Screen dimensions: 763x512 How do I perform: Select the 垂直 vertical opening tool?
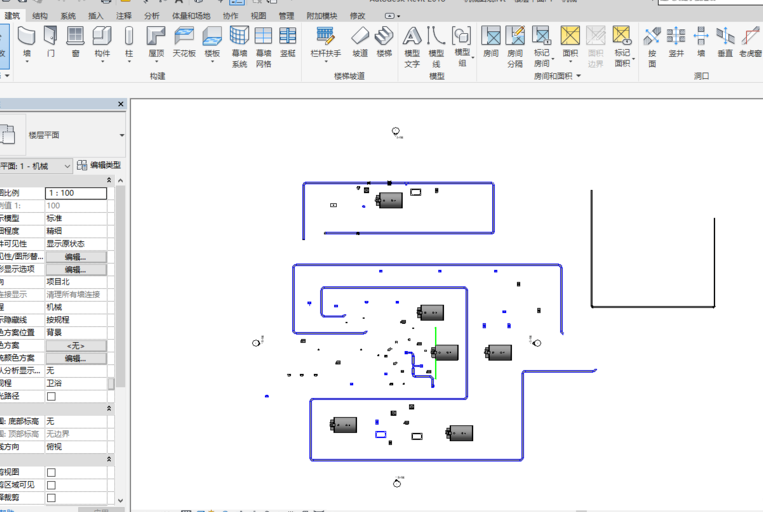tap(725, 42)
